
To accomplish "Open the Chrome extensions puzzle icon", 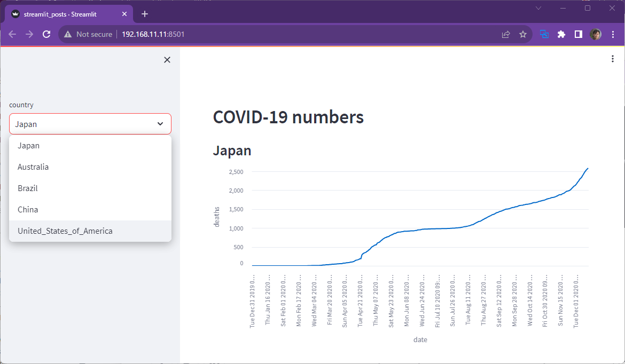I will (x=561, y=34).
